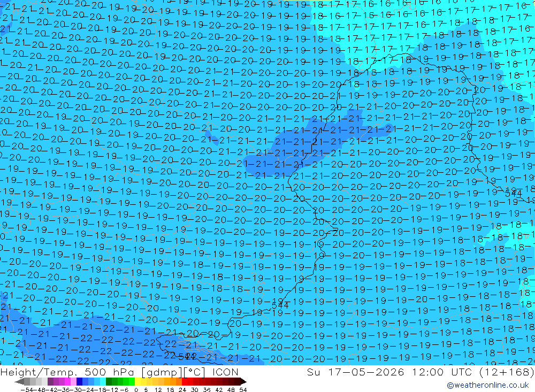This screenshot has height=392, width=535.
Task: Select the bright red swatch above the 24 label
Action: click(185, 381)
